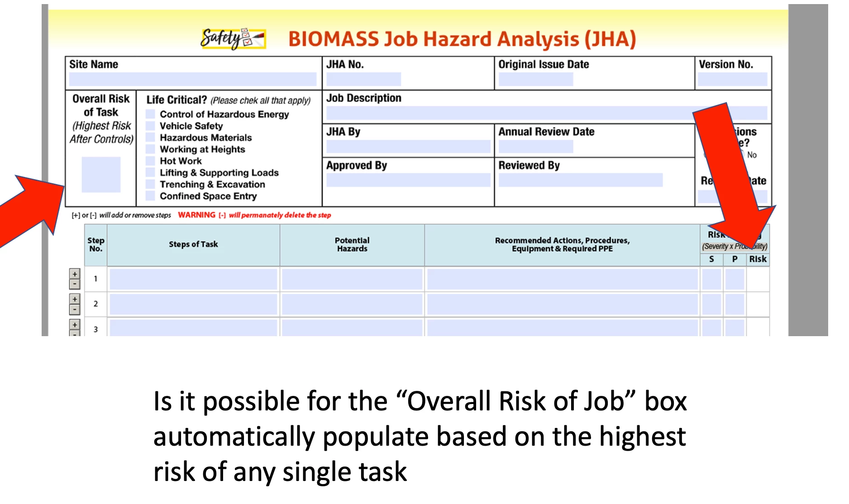849x504 pixels.
Task: Click the red WARNING delete step text
Action: click(254, 215)
